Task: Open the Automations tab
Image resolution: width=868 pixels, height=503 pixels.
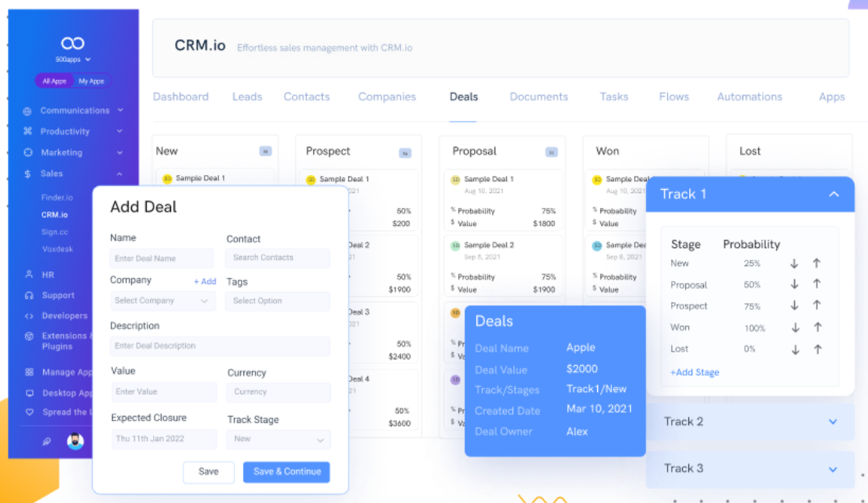Action: [x=749, y=97]
